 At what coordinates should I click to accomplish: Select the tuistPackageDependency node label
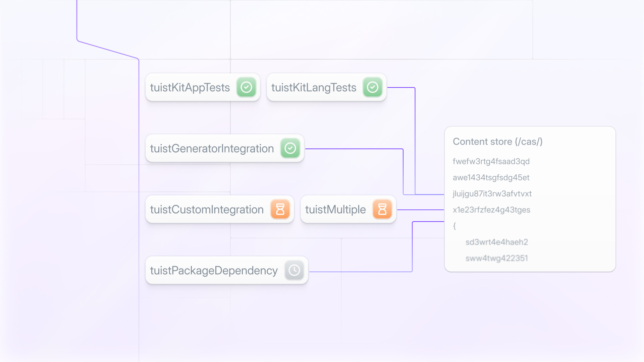point(214,270)
